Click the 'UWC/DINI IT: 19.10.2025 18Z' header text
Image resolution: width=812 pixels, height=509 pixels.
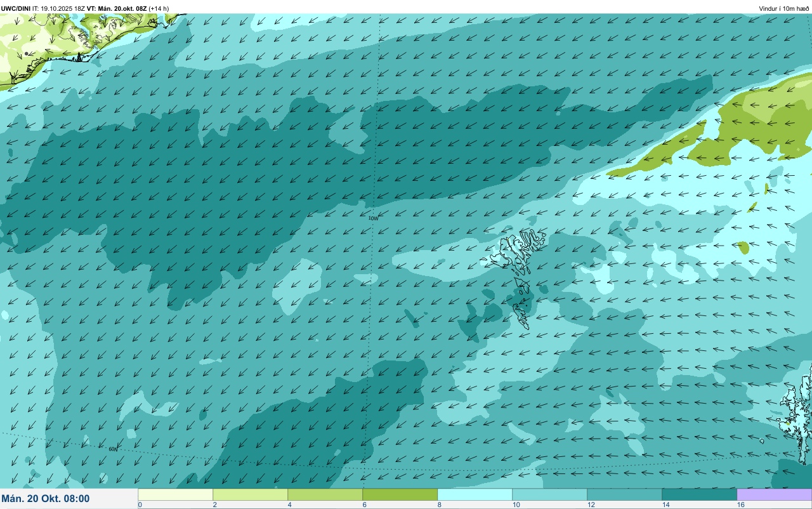tap(43, 8)
